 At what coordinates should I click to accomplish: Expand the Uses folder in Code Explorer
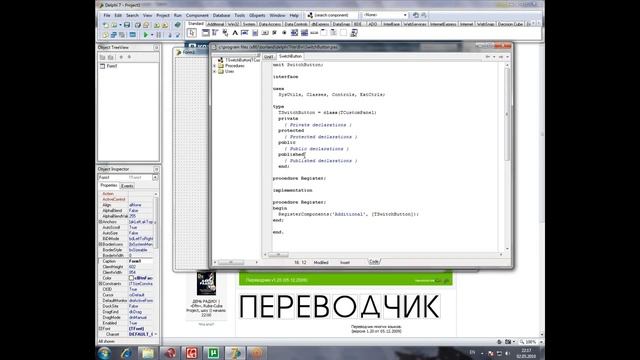tap(215, 71)
